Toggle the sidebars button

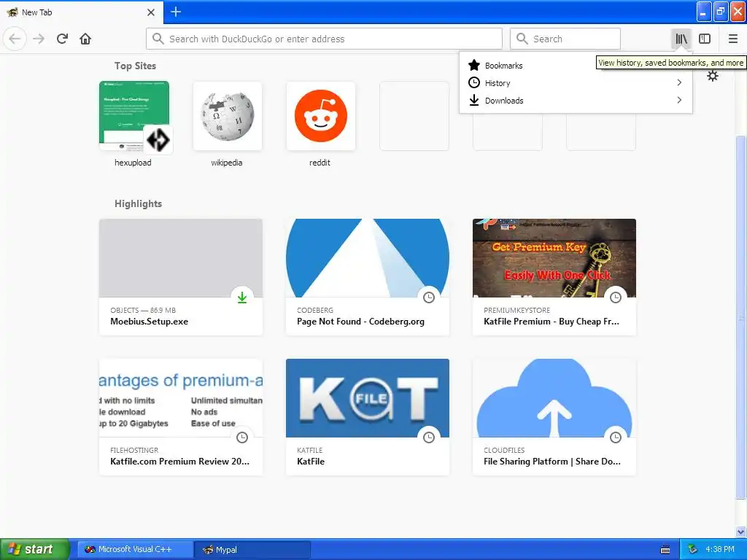[x=705, y=39]
